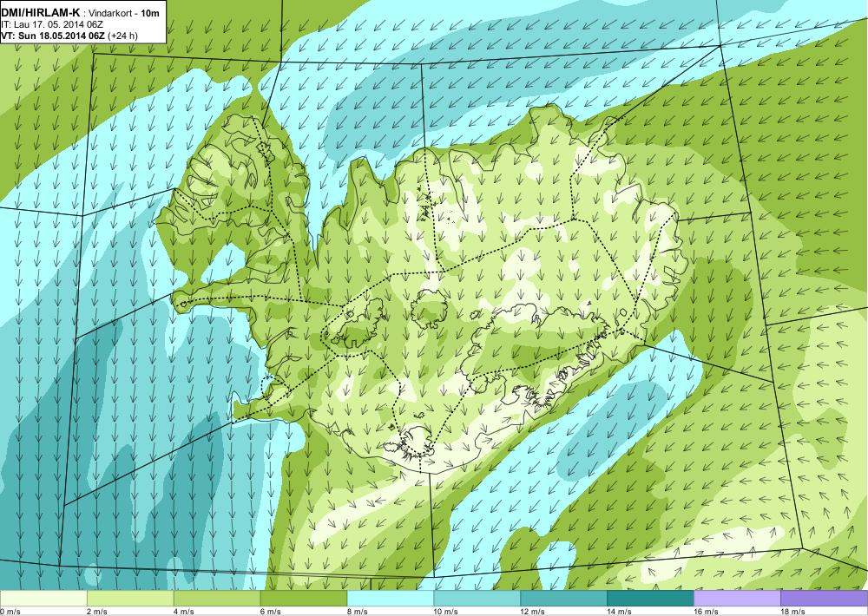Click the 6-8 m/s dark green swatch
The width and height of the screenshot is (868, 616).
click(304, 599)
